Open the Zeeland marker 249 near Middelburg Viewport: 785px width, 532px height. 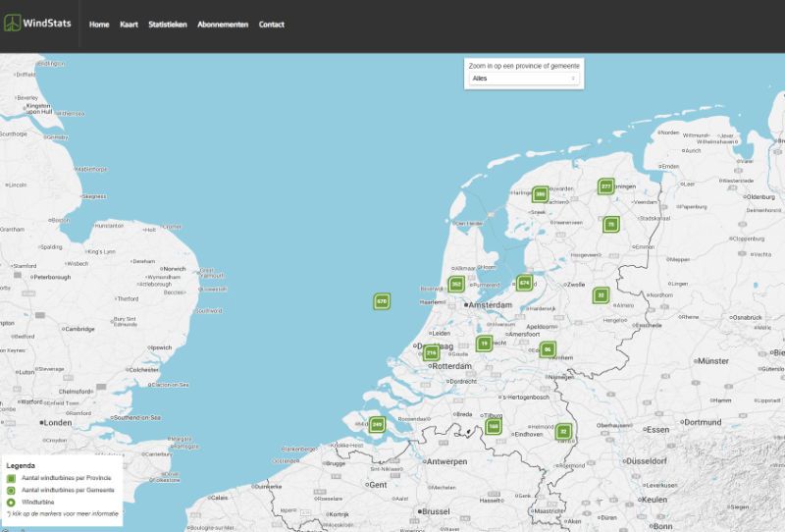377,425
